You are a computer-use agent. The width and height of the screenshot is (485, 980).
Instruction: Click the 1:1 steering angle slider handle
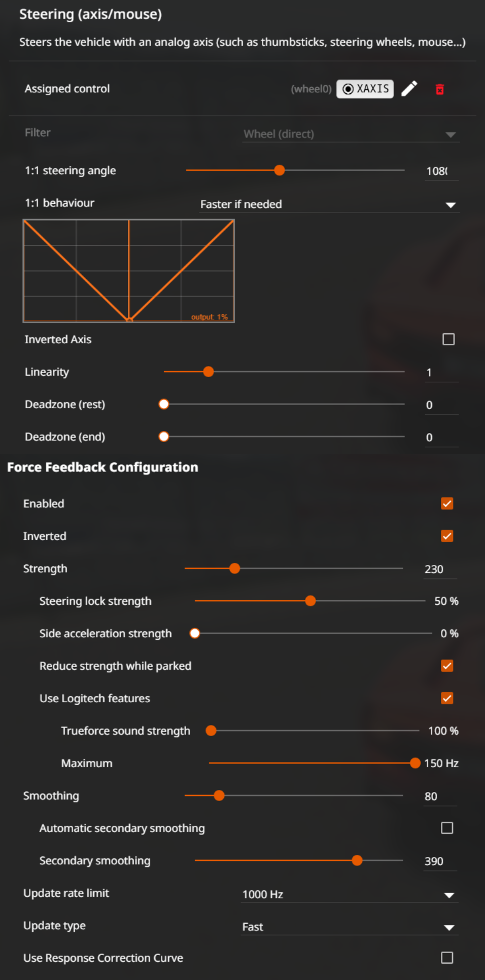point(280,170)
